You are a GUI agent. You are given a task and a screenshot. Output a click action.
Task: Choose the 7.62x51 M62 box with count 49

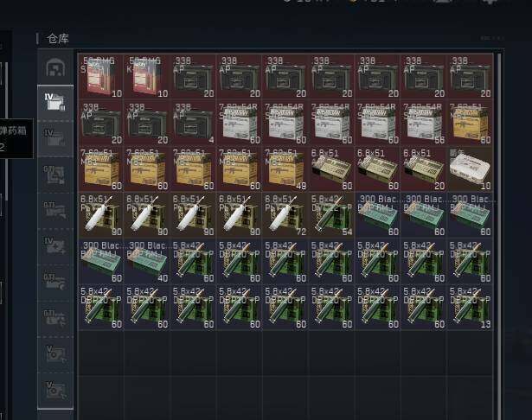(285, 169)
